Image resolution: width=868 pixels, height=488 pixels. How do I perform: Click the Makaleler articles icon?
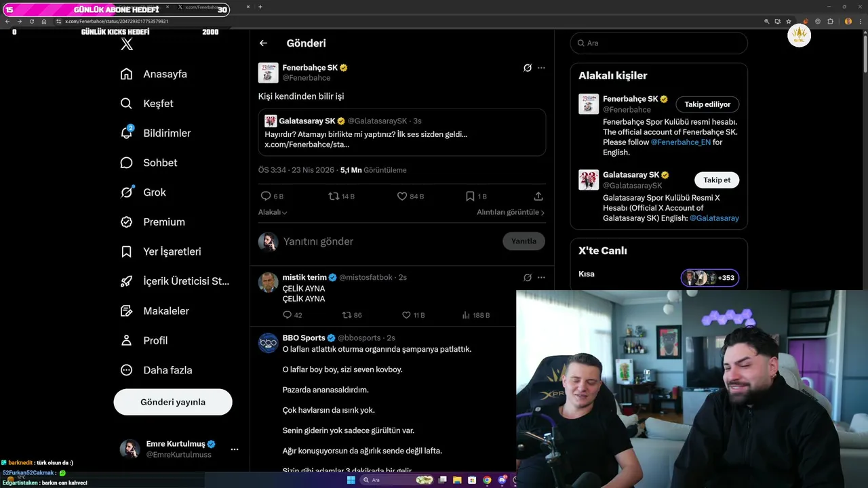(126, 310)
